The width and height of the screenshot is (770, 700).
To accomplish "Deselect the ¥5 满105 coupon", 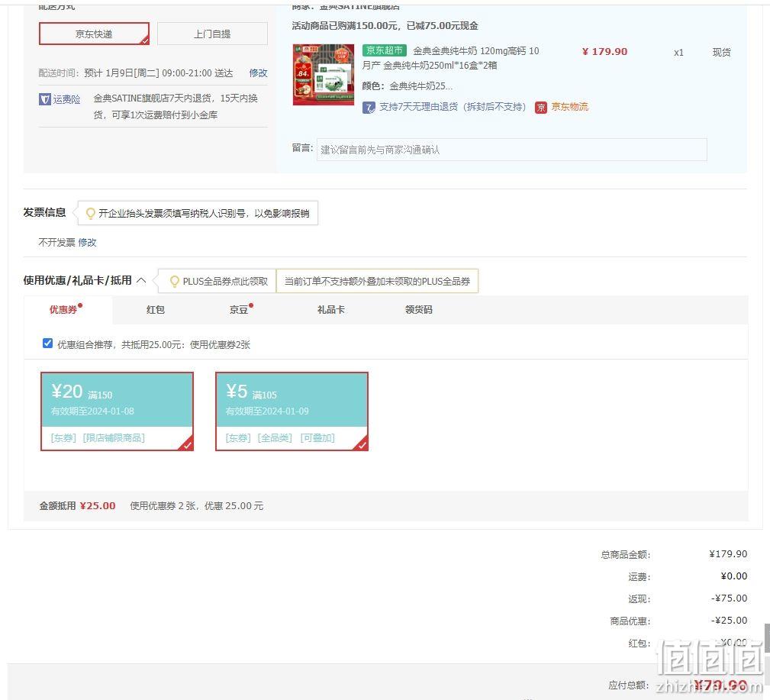I will pyautogui.click(x=292, y=411).
